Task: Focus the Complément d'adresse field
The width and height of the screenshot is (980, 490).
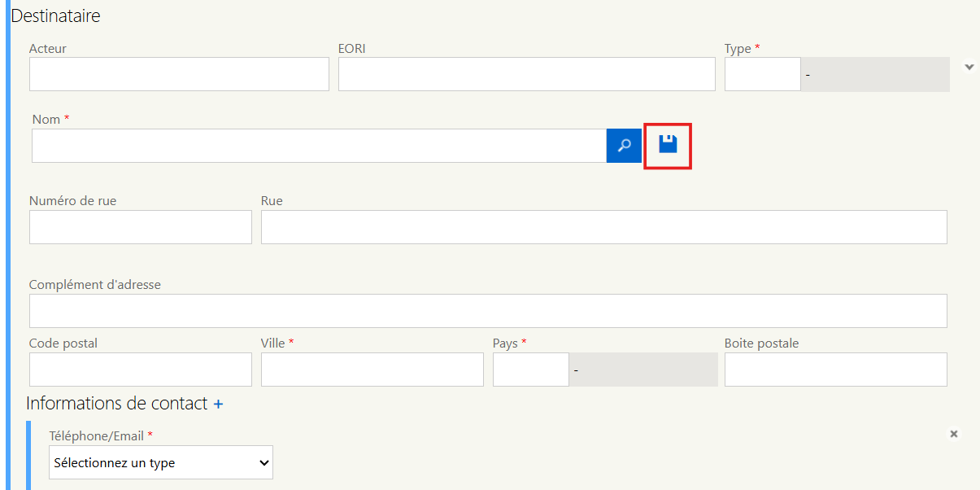Action: tap(488, 310)
